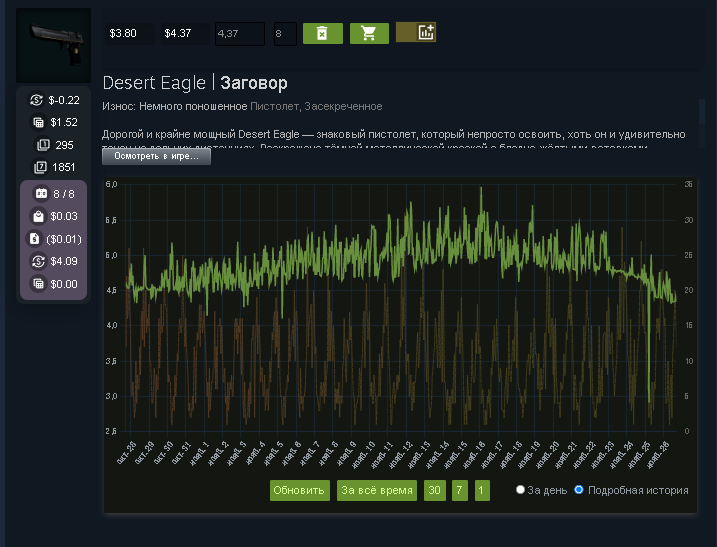717x547 pixels.
Task: Click the 295 count value
Action: pyautogui.click(x=64, y=145)
